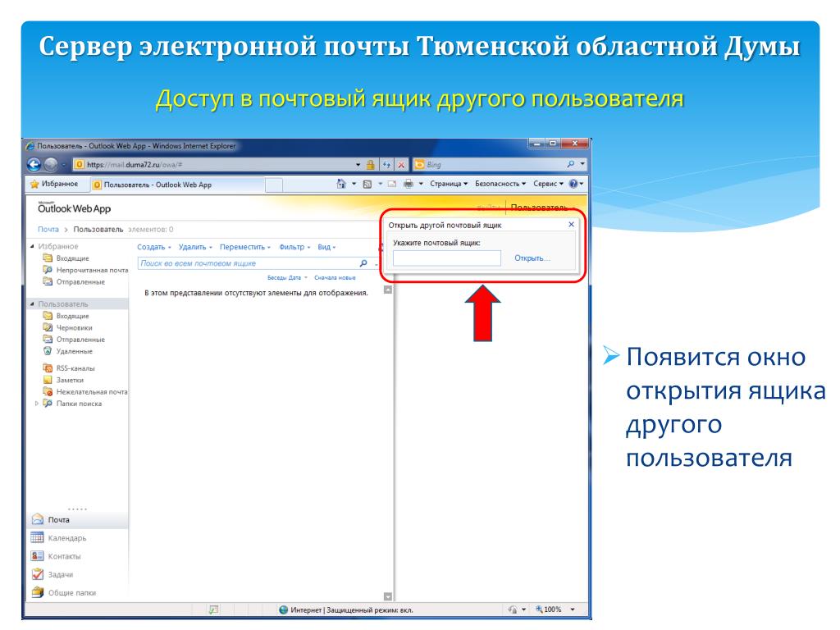Click the Home page icon in command bar
Image resolution: width=840 pixels, height=630 pixels.
pyautogui.click(x=341, y=184)
